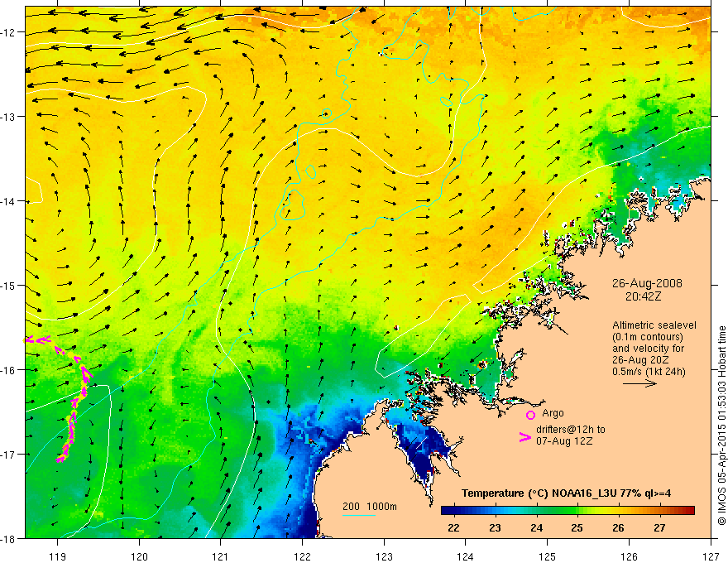Image resolution: width=728 pixels, height=563 pixels.
Task: Click the '125' longitude axis label
Action: point(548,556)
